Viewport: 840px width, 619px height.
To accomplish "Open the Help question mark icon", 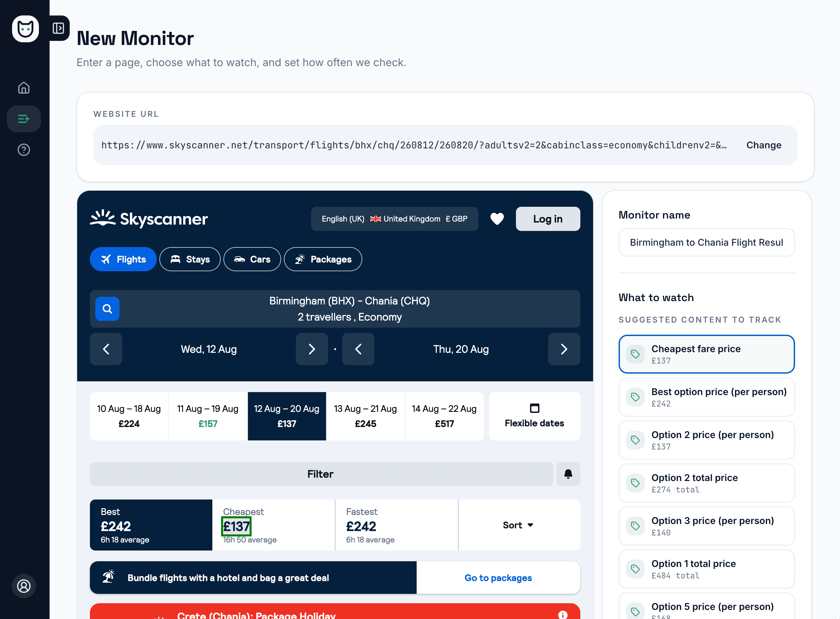I will click(24, 150).
